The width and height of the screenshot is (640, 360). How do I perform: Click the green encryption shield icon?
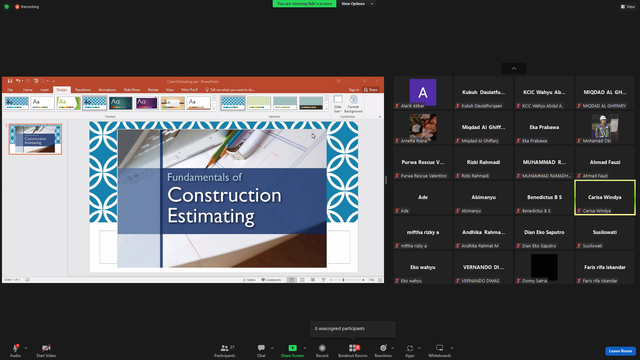coord(7,7)
